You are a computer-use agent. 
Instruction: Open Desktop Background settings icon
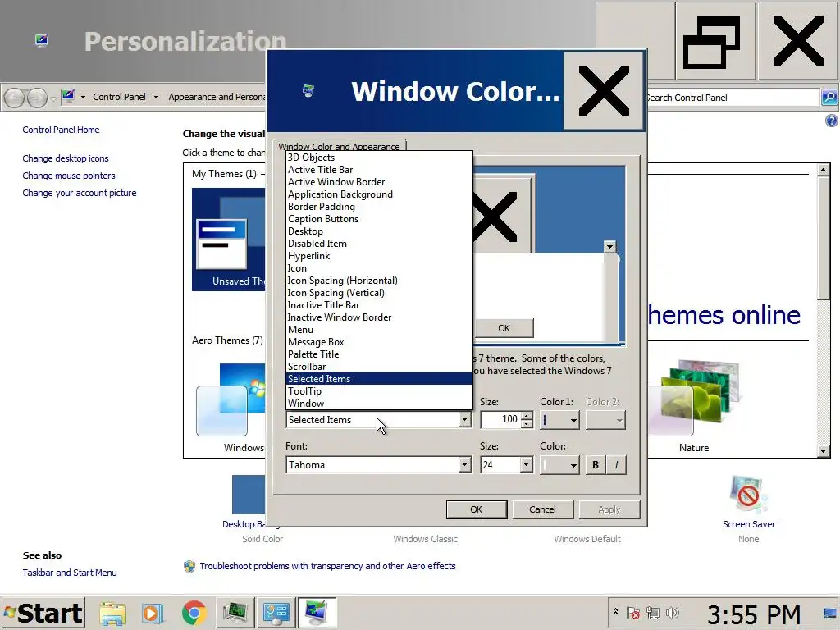pos(249,495)
